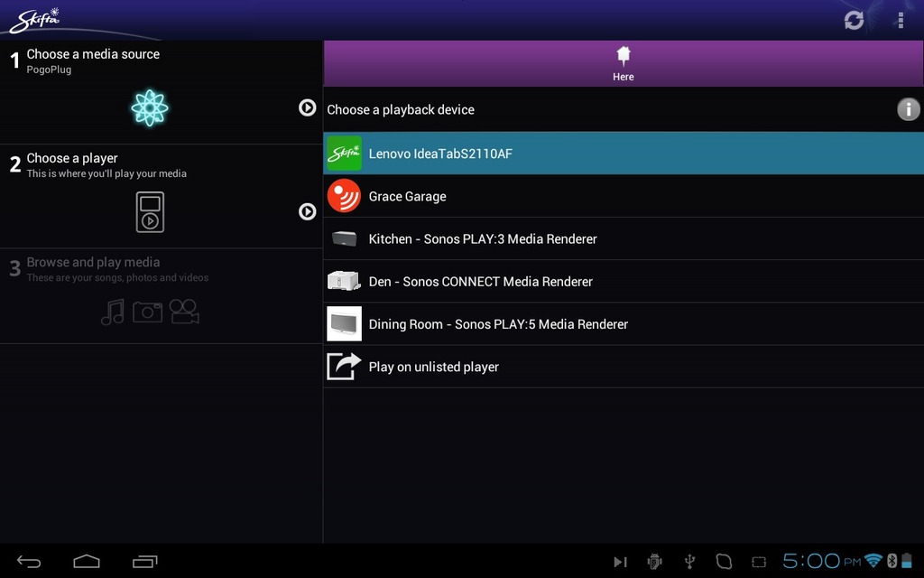Expand the media source step arrow
The width and height of the screenshot is (924, 578).
[x=307, y=107]
